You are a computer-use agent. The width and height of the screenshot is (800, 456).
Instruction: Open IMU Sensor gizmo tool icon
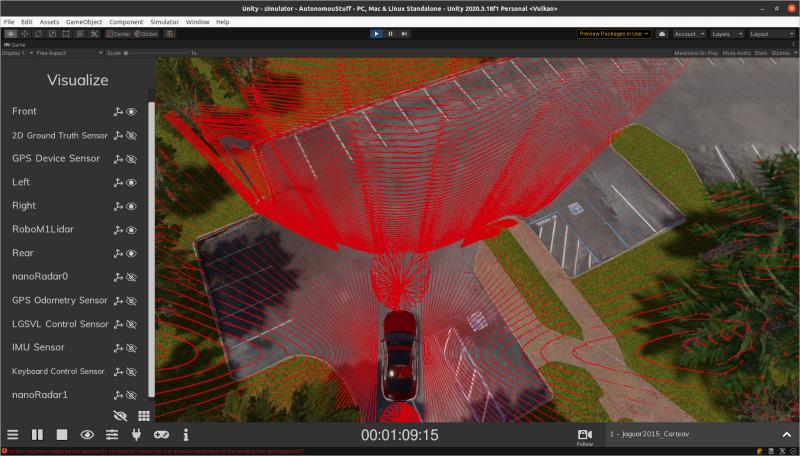118,348
